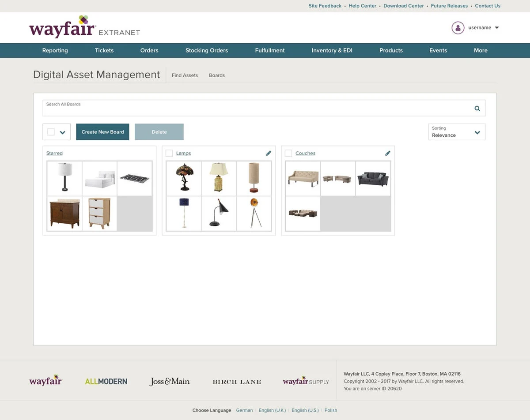Select English (U.S.) language
Viewport: 530px width, 420px height.
(x=305, y=410)
